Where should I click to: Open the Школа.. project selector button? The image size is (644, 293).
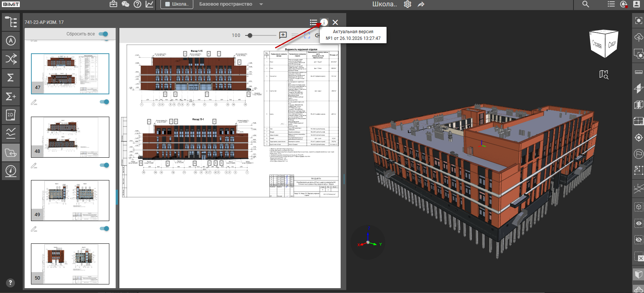(x=177, y=4)
